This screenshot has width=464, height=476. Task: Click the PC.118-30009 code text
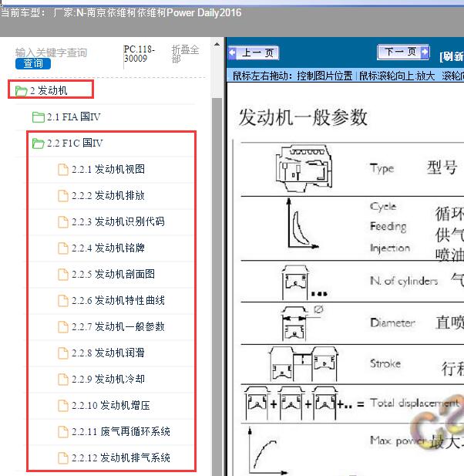[x=140, y=53]
